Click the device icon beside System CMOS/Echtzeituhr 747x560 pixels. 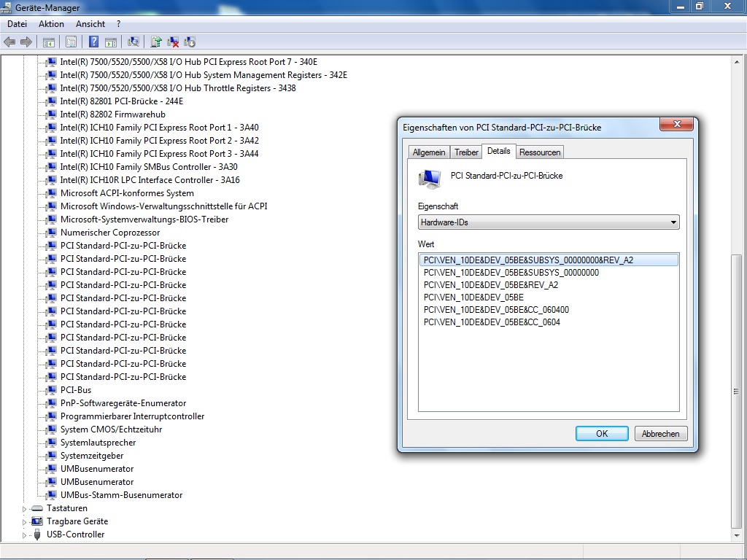(x=52, y=429)
